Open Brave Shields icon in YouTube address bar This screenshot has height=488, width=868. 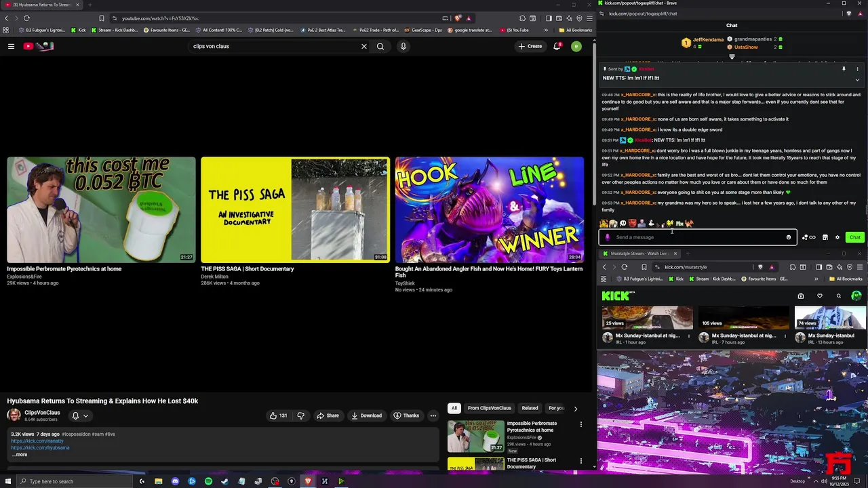[x=458, y=18]
